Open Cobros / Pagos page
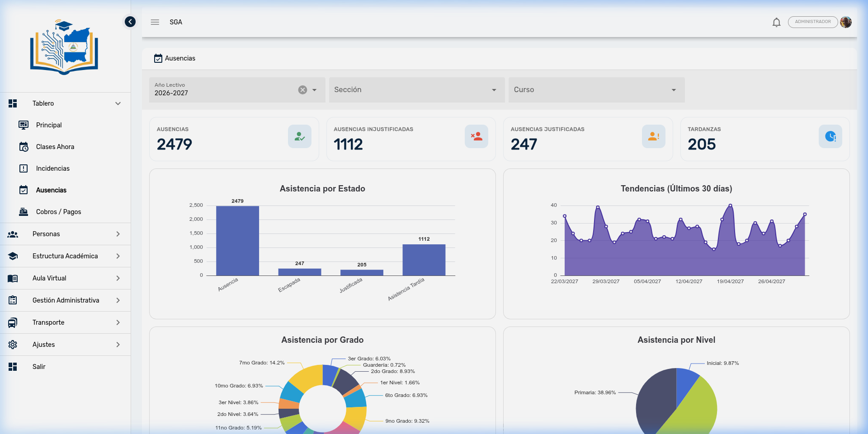 point(58,212)
